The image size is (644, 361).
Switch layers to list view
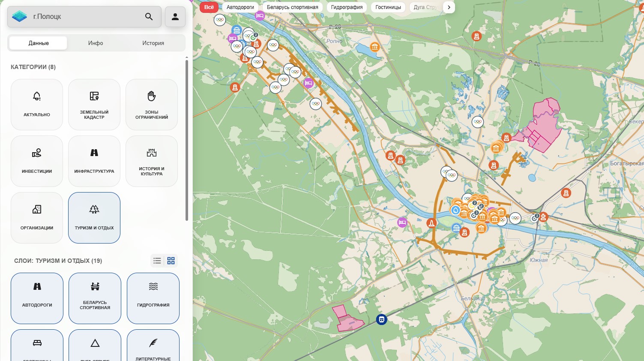pos(157,261)
